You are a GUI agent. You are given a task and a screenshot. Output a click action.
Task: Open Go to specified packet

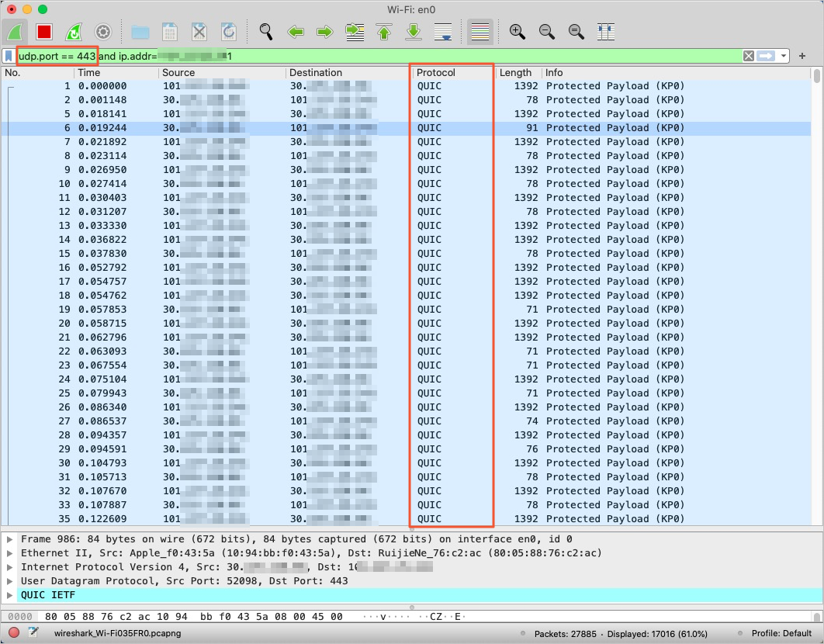355,32
